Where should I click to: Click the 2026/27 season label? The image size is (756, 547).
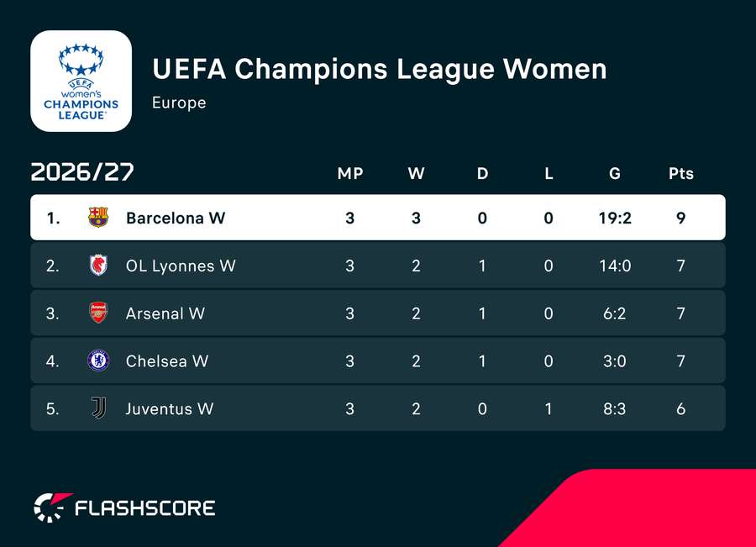point(82,171)
